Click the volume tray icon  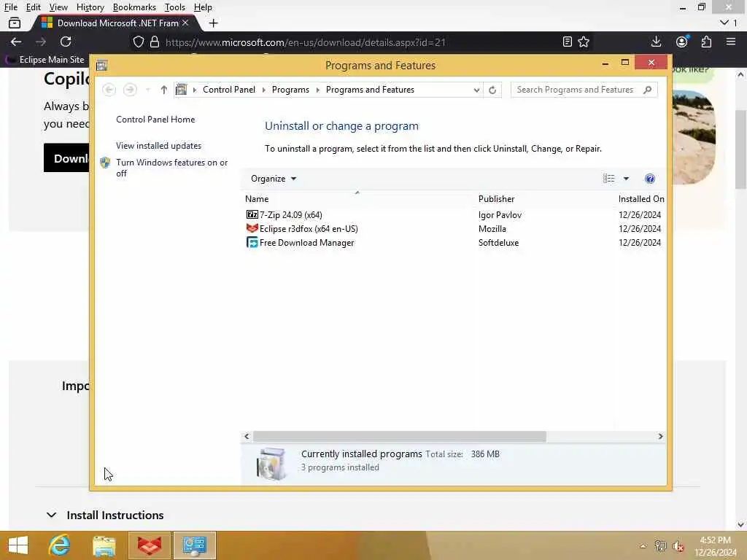pos(678,545)
